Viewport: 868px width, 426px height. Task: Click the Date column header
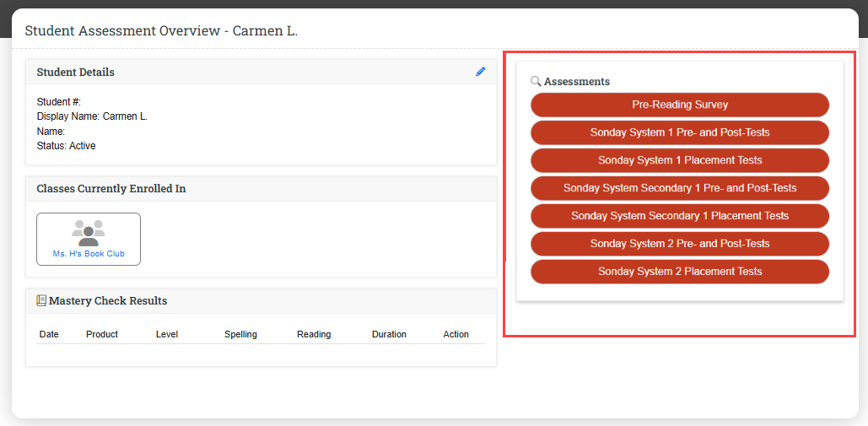pyautogui.click(x=49, y=334)
